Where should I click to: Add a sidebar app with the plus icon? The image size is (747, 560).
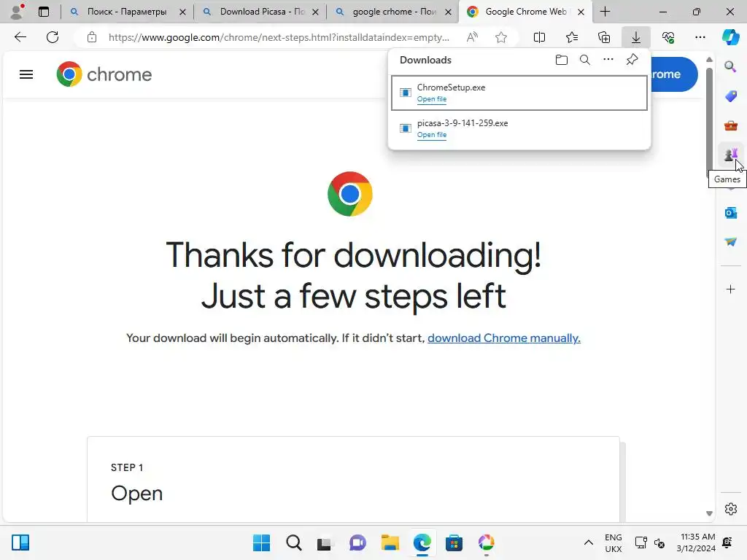(x=730, y=289)
